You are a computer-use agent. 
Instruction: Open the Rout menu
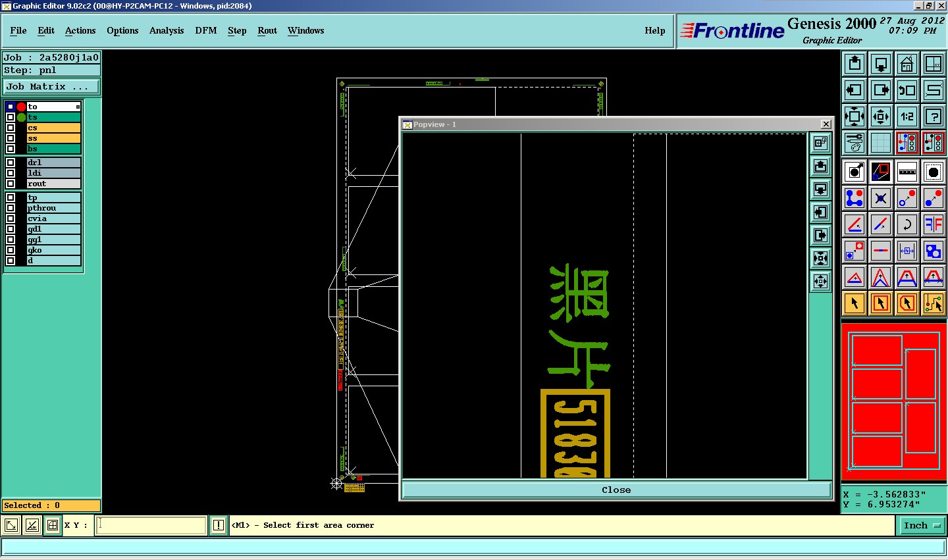(267, 30)
